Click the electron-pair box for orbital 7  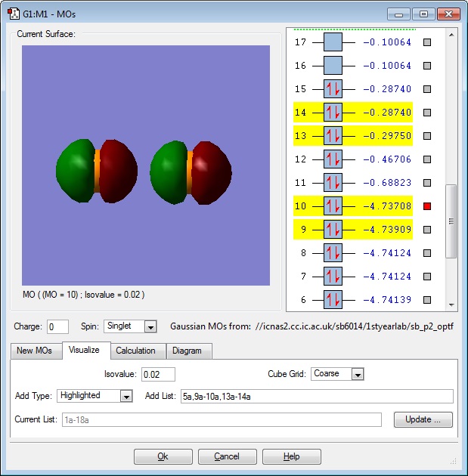coord(333,277)
